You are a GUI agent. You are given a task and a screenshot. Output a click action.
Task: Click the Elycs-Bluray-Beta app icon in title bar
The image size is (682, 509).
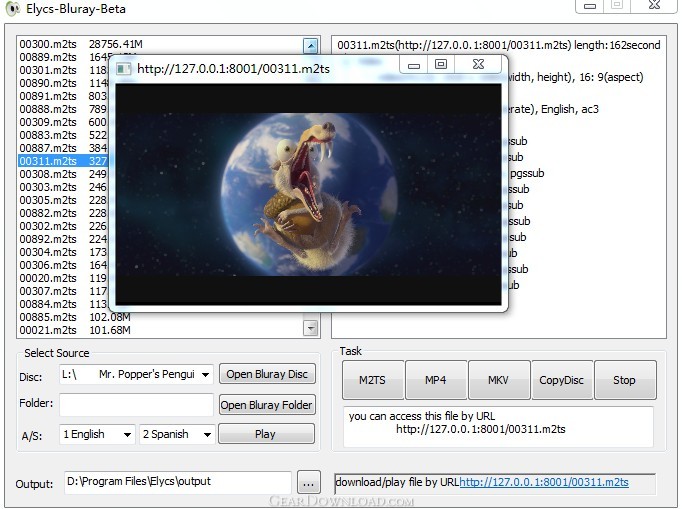click(13, 9)
